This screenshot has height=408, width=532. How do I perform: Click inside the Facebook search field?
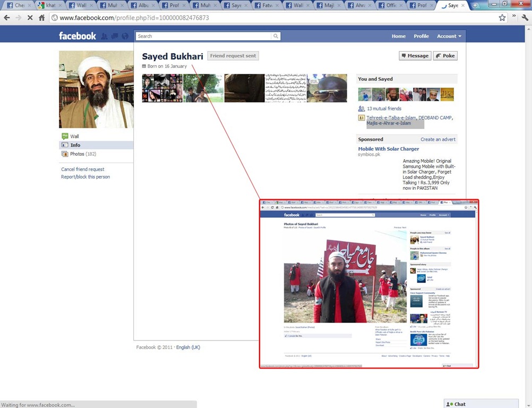(204, 36)
